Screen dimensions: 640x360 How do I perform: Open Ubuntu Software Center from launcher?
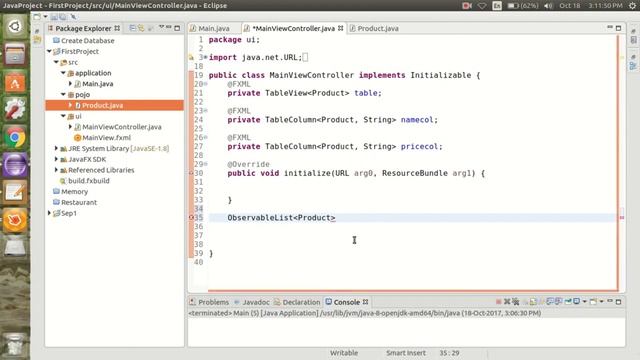(x=15, y=82)
